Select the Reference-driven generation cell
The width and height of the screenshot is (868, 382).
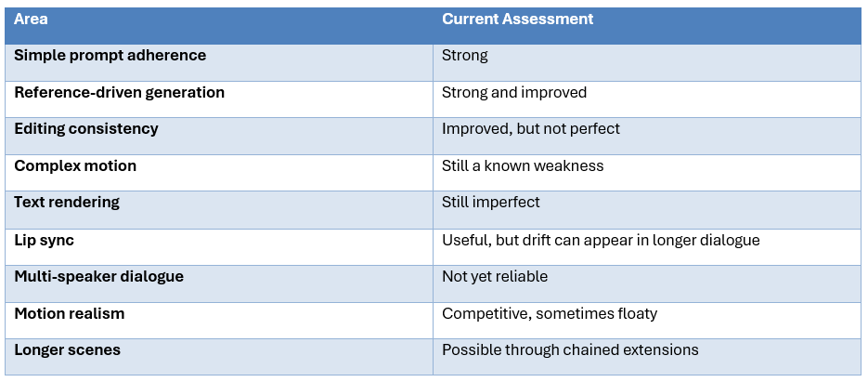[x=219, y=99]
